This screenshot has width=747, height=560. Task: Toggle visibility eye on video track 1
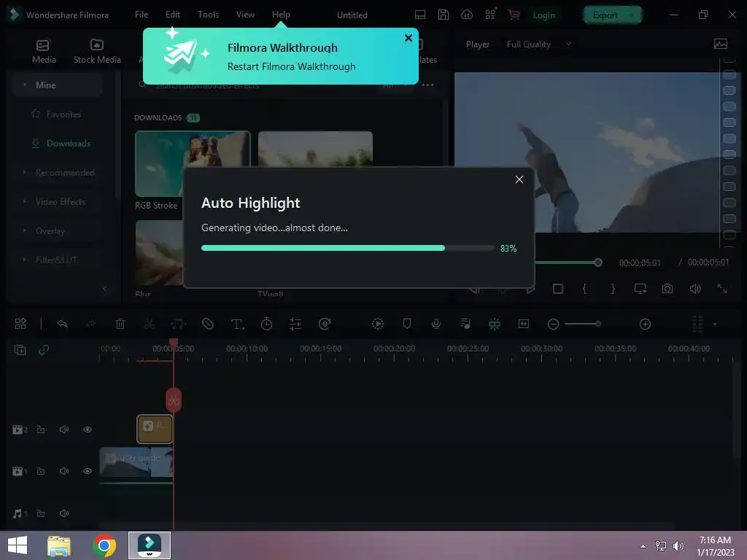(x=88, y=471)
